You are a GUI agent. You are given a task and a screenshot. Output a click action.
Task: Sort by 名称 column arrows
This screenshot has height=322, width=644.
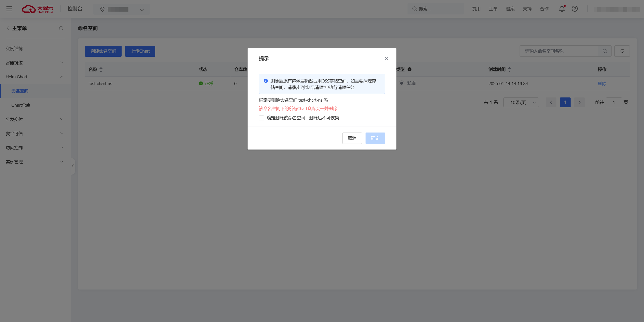coord(101,69)
